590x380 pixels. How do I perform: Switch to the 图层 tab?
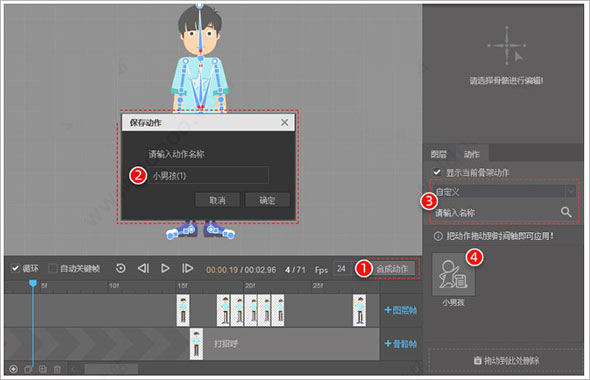point(439,154)
